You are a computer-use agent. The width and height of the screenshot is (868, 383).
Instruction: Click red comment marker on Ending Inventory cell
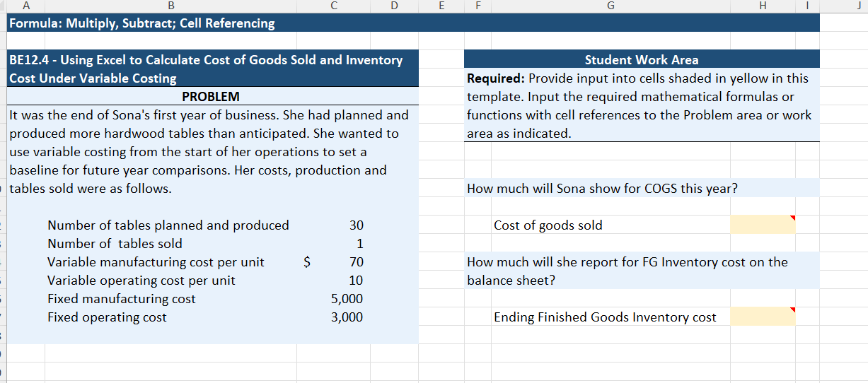[792, 310]
